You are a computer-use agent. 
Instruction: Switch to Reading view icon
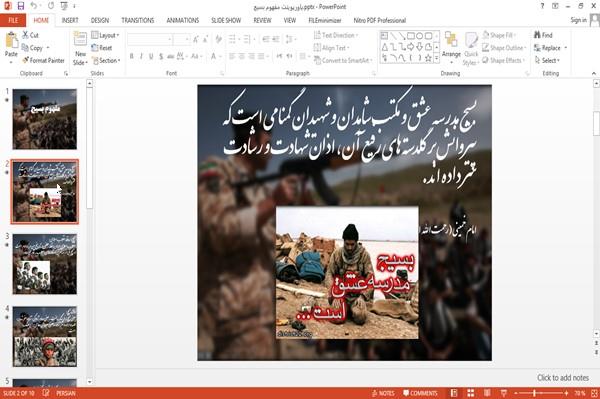(x=487, y=393)
